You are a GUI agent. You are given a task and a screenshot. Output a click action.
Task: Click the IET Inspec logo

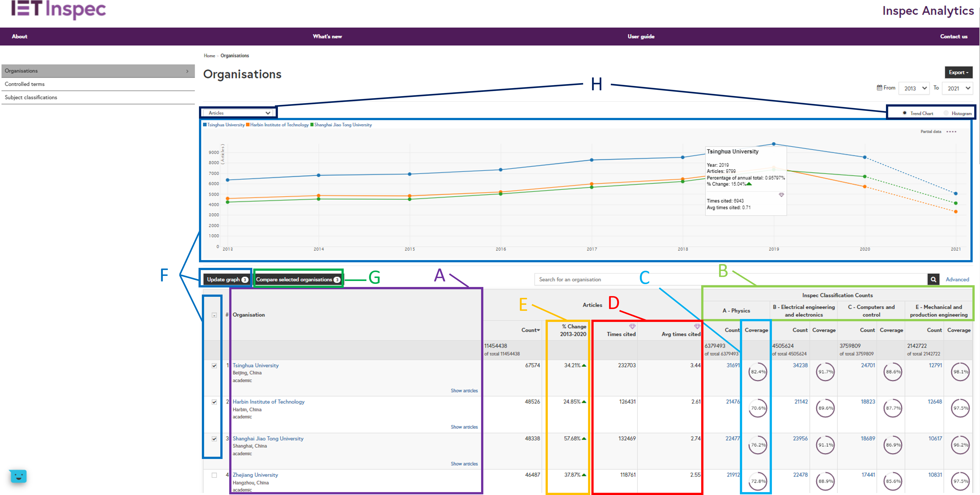[59, 9]
